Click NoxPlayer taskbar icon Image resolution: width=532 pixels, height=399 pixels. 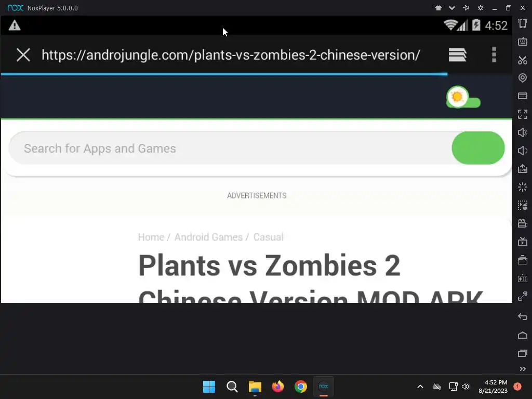tap(323, 387)
